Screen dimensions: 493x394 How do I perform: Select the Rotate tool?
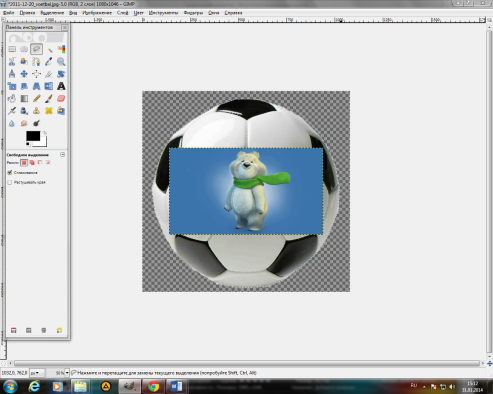coord(61,74)
